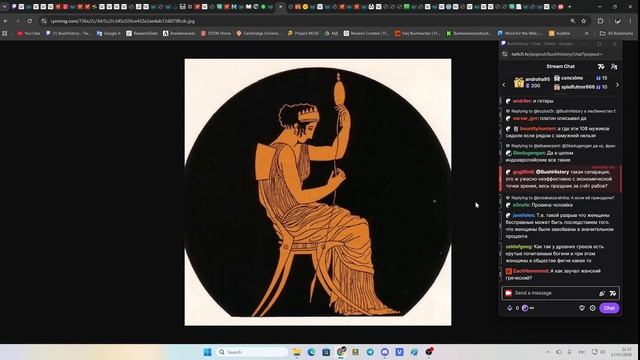Click the Stream Chat header title
640x360 pixels.
[x=560, y=67]
